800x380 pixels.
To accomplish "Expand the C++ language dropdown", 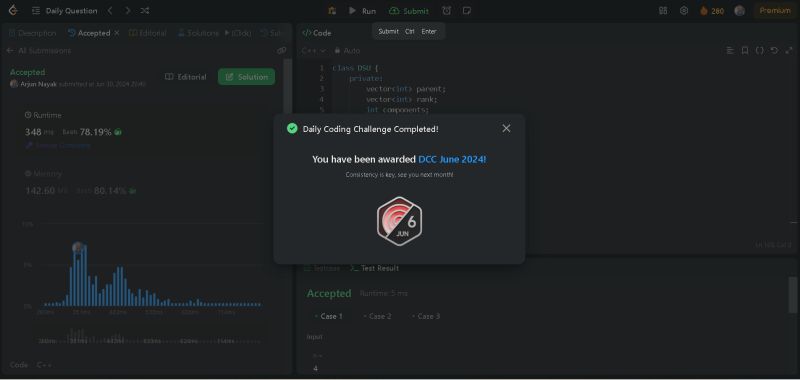I will coord(313,50).
